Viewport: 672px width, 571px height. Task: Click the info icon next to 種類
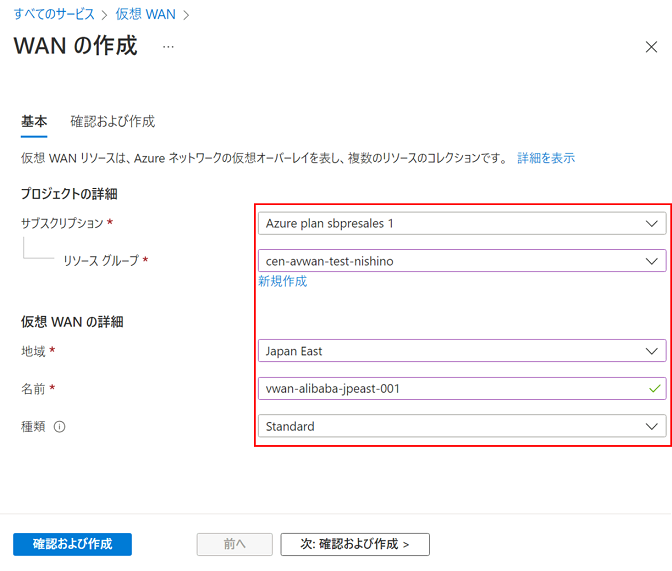pos(60,427)
